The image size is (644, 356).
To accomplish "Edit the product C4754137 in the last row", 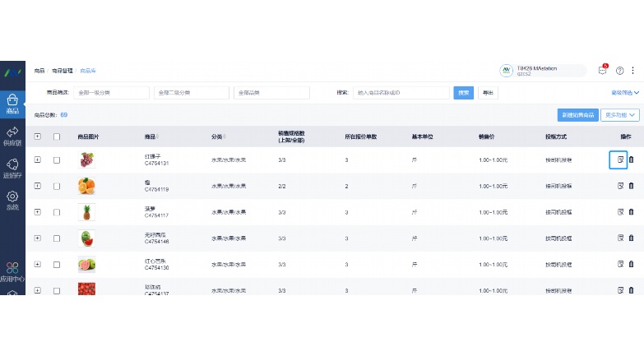I will click(620, 290).
